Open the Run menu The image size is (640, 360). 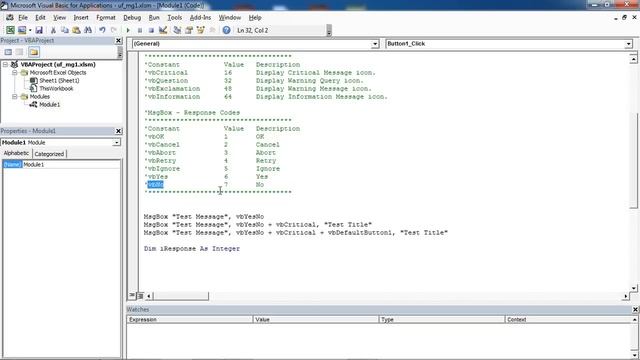tap(154, 18)
